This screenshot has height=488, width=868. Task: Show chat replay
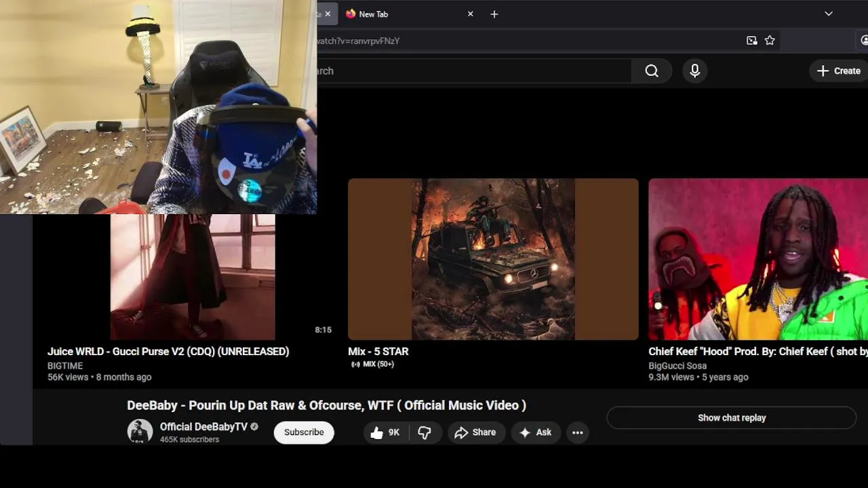pos(732,418)
